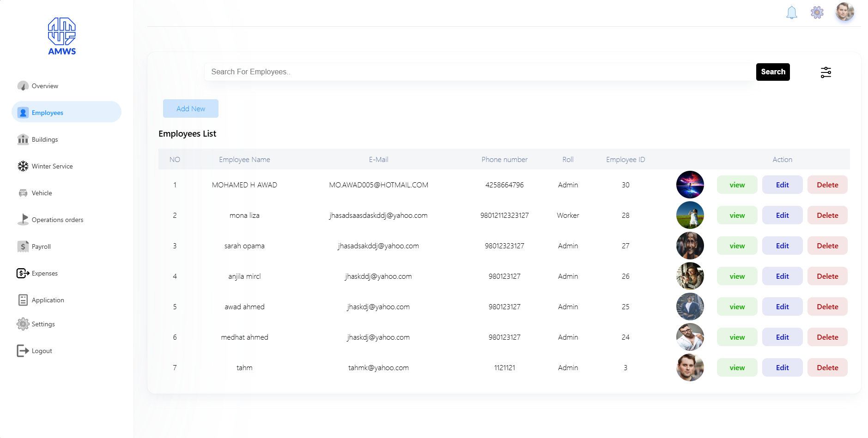Open the gear settings icon in header
Screen dimensions: 868x438
tap(817, 12)
